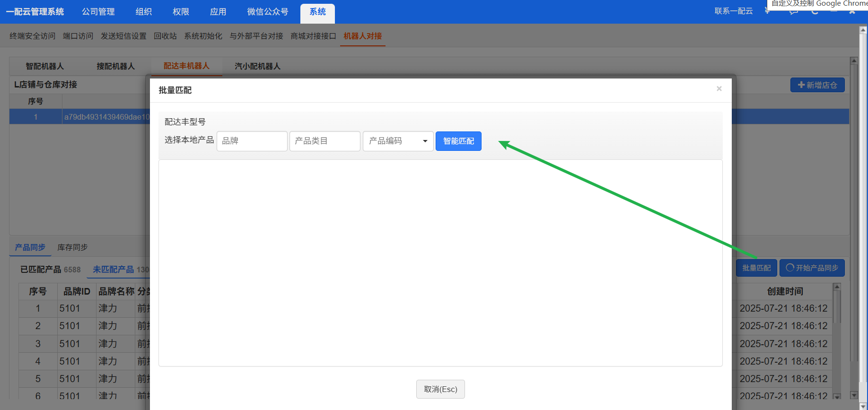Click the page scrollbar up arrow
This screenshot has width=868, height=410.
coord(863,30)
